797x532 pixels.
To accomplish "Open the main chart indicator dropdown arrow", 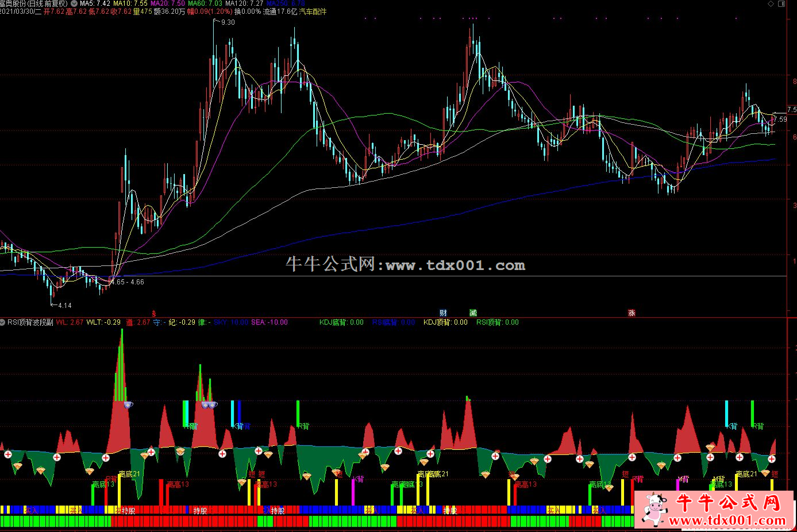I will (x=74, y=3).
